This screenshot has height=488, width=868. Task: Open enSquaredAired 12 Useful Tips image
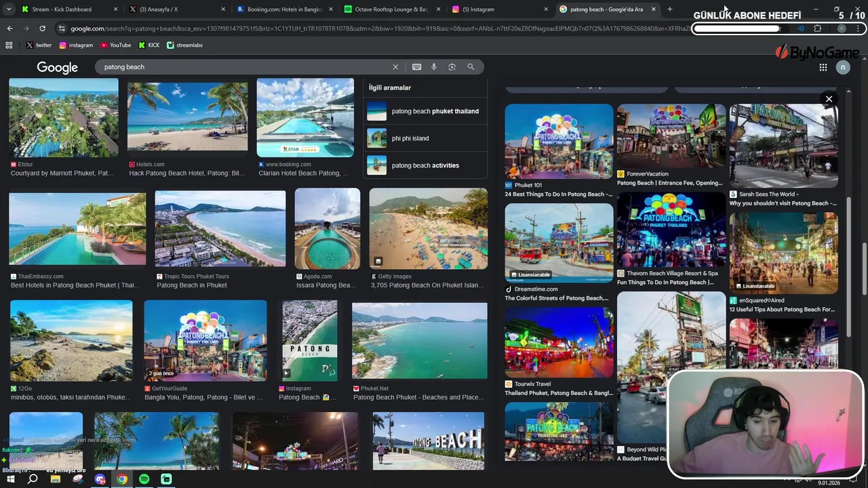coord(784,253)
